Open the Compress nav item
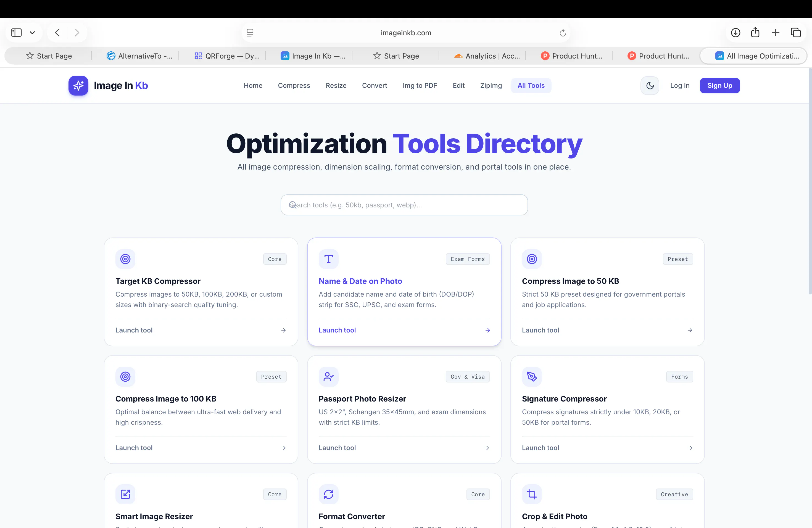This screenshot has height=528, width=812. [x=294, y=86]
